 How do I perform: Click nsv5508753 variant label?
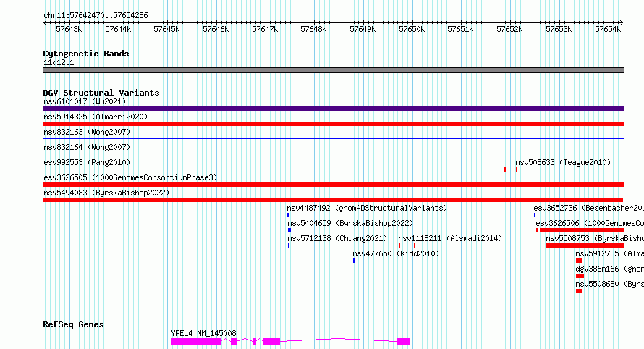tap(595, 238)
